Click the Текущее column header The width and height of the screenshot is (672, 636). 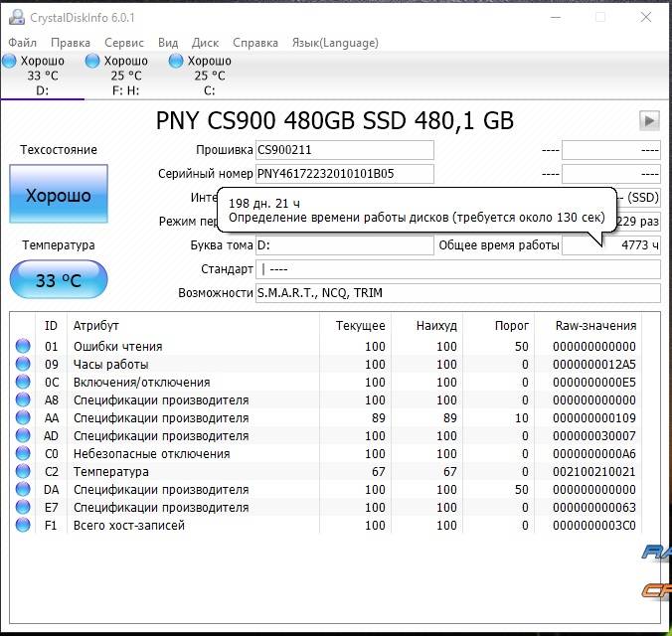coord(355,326)
